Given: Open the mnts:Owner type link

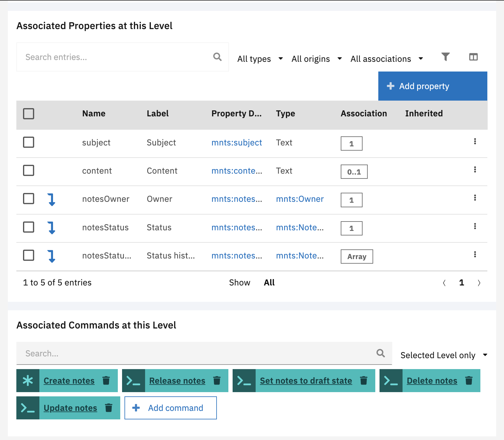Looking at the screenshot, I should [x=300, y=199].
